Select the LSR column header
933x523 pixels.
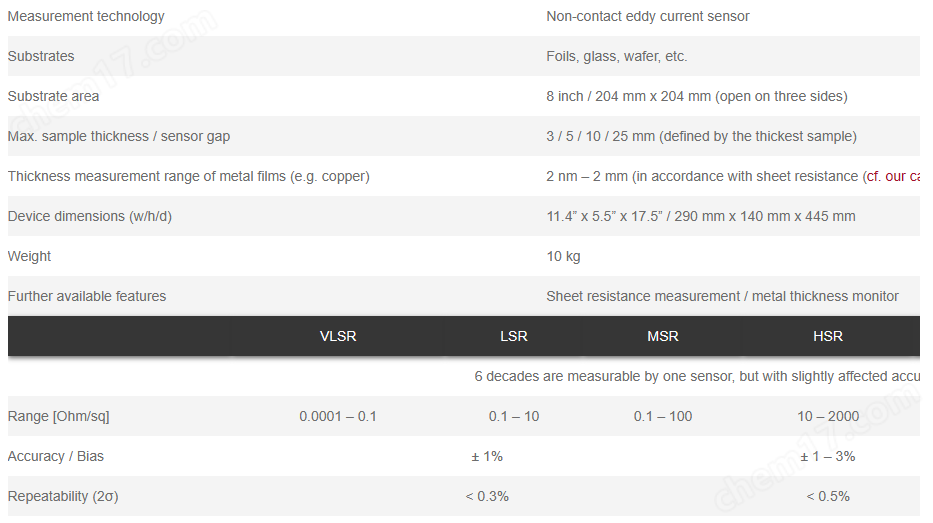(514, 336)
